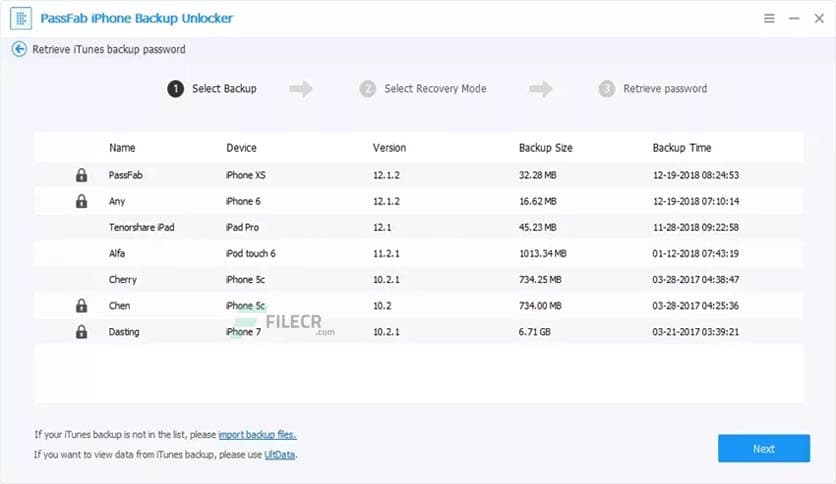Image resolution: width=836 pixels, height=484 pixels.
Task: Click the version 11.2.1 cell
Action: (386, 253)
